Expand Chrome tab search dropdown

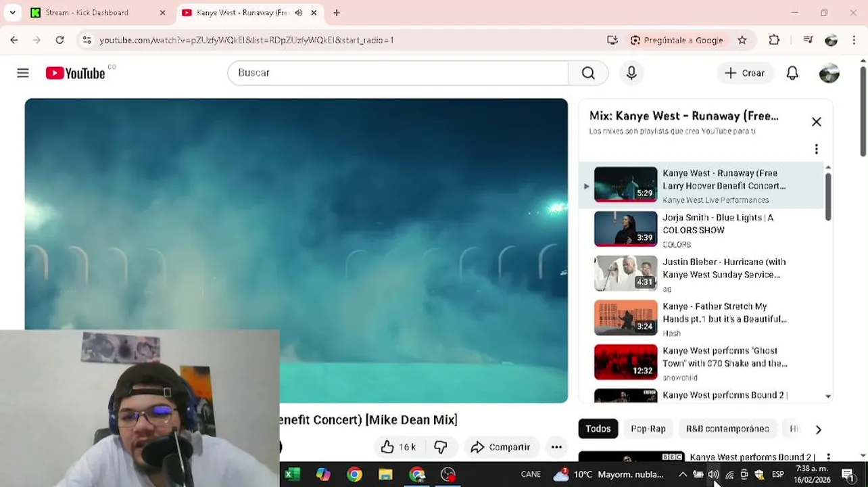point(12,12)
